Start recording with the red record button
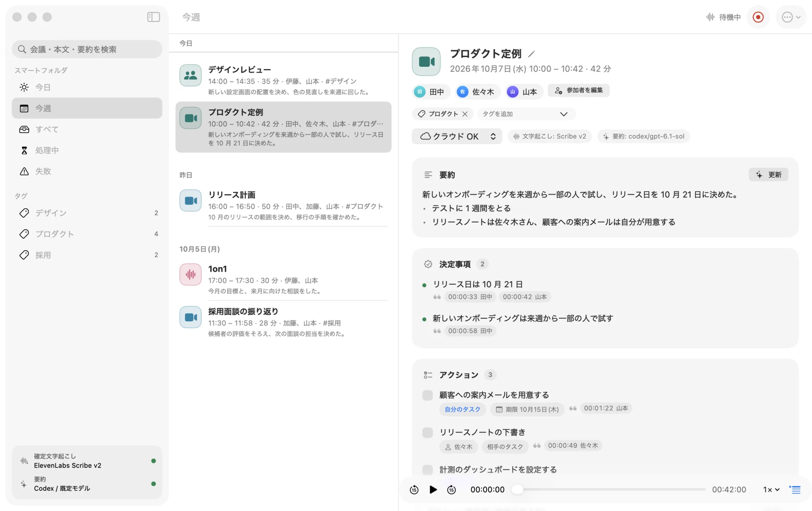Viewport: 812px width, 511px height. (x=758, y=17)
